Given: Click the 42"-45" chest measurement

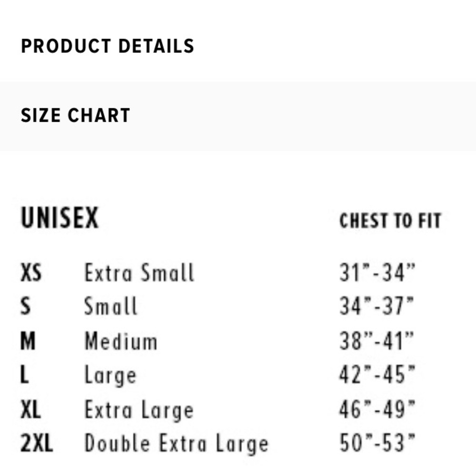Looking at the screenshot, I should 377,375.
